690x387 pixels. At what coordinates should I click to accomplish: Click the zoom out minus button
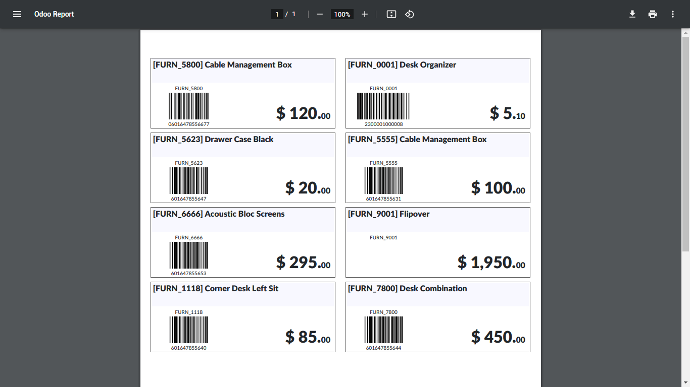tap(320, 15)
